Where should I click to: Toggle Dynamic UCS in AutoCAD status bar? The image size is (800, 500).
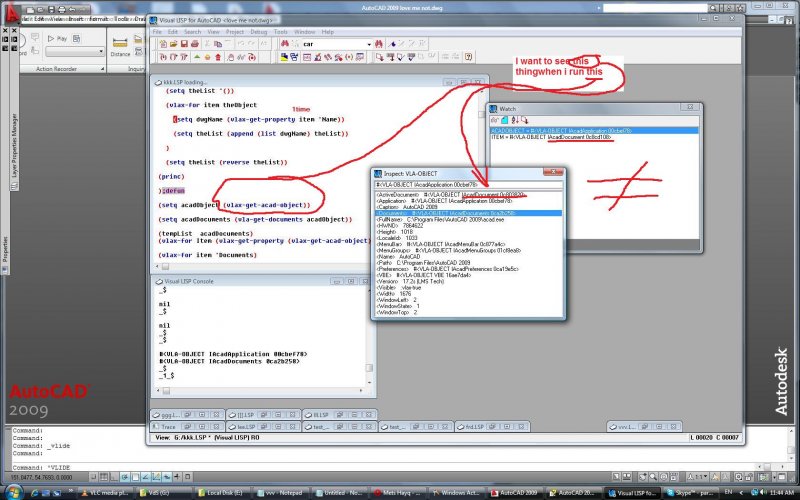click(156, 477)
